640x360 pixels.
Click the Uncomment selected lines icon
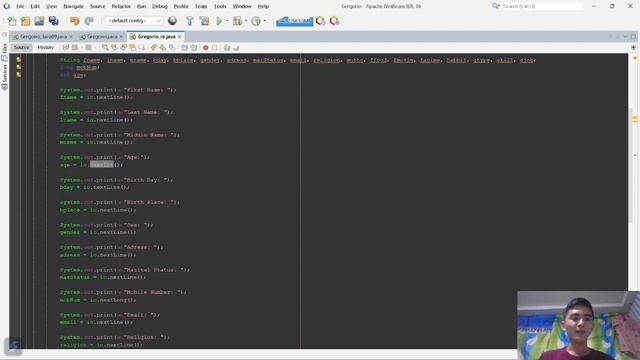[236, 48]
